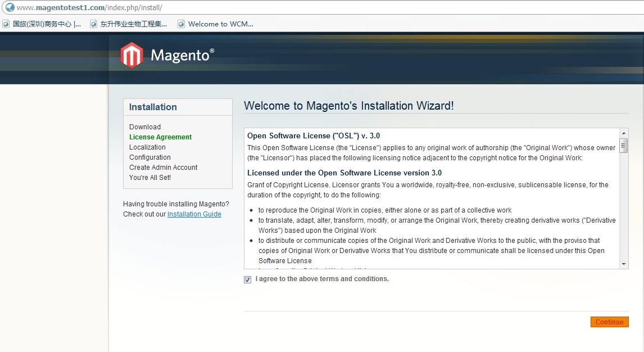This screenshot has height=352, width=644.
Task: Select the Create Admin Account step
Action: click(x=164, y=168)
